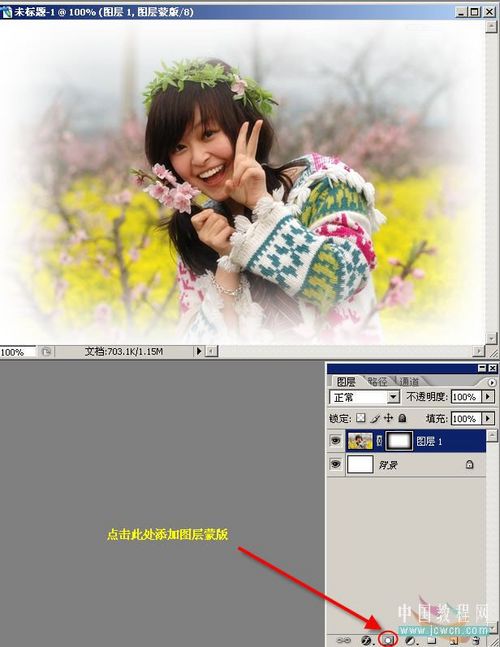
Task: Lock transparent pixels of layer
Action: tap(361, 418)
